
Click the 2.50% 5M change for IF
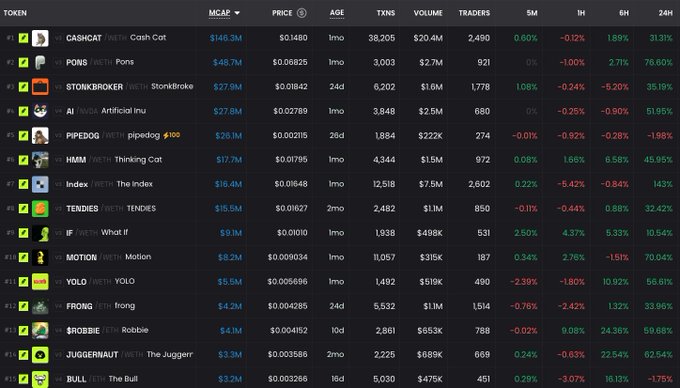(526, 233)
